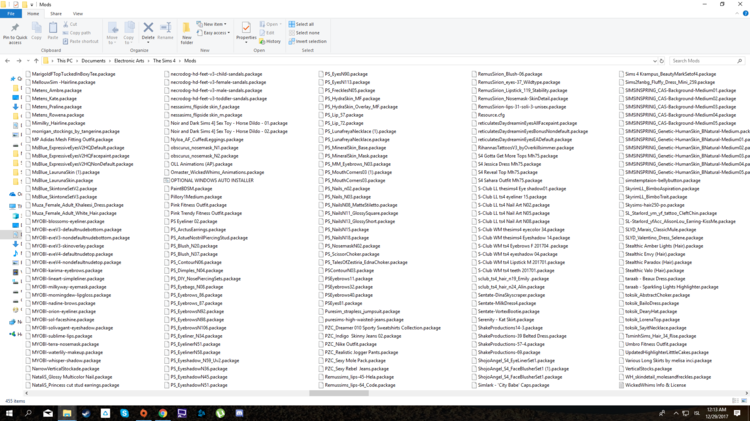
Task: Open Properties via the checkmark icon
Action: (x=246, y=28)
